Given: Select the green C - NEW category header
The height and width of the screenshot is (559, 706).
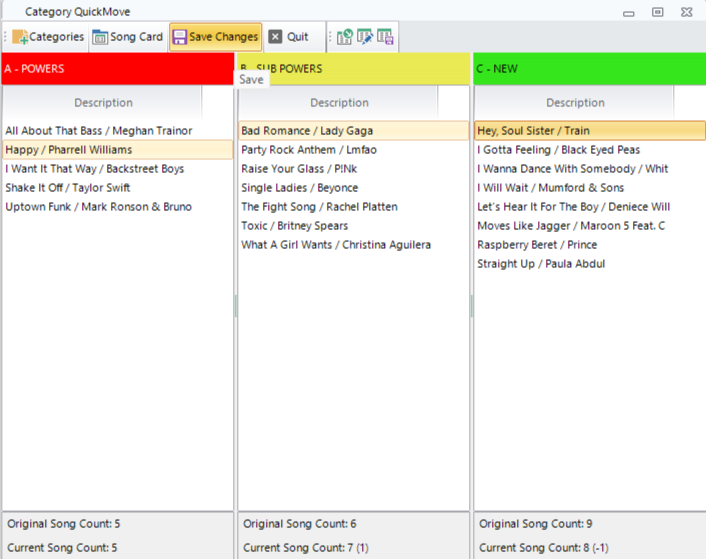Looking at the screenshot, I should (589, 69).
